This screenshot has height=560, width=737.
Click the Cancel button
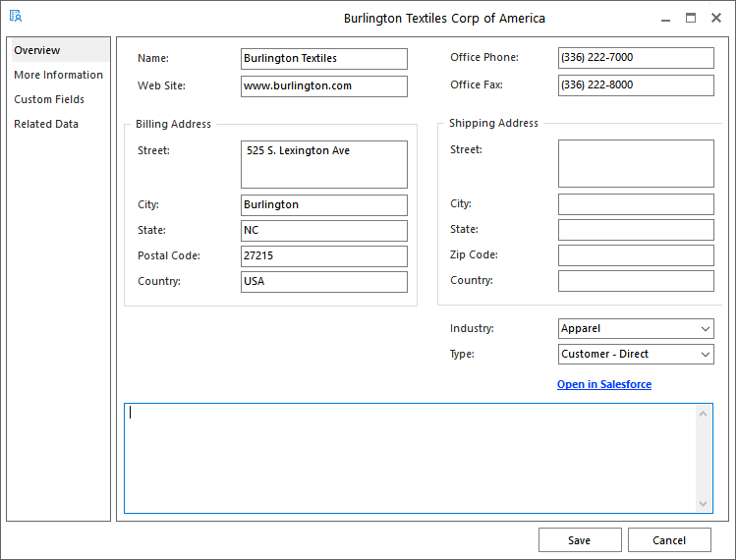(669, 540)
